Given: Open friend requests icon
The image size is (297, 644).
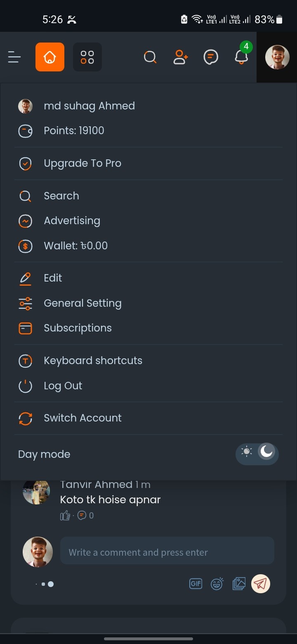Looking at the screenshot, I should 181,57.
